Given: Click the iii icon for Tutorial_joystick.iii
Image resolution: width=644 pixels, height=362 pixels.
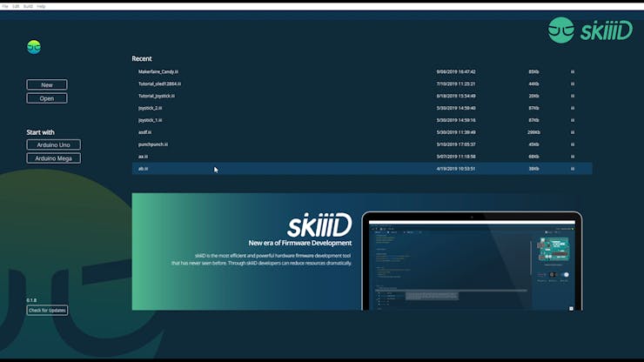Looking at the screenshot, I should click(572, 96).
